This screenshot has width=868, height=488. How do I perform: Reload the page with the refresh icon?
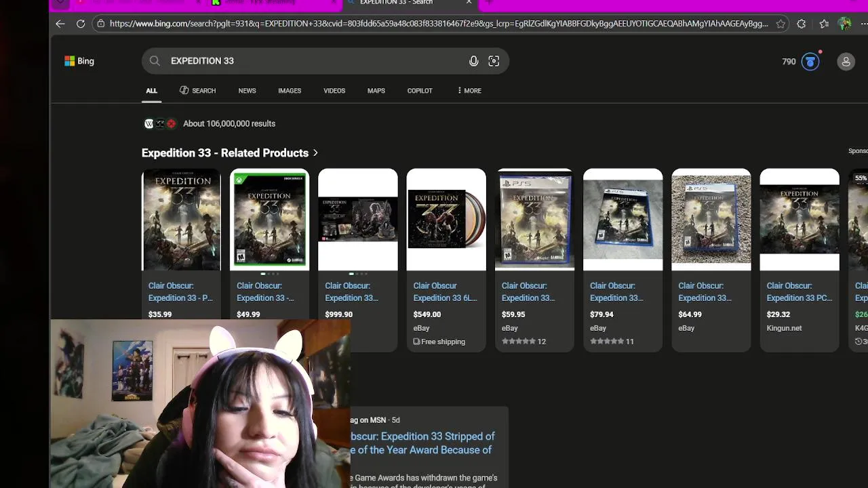(x=80, y=24)
